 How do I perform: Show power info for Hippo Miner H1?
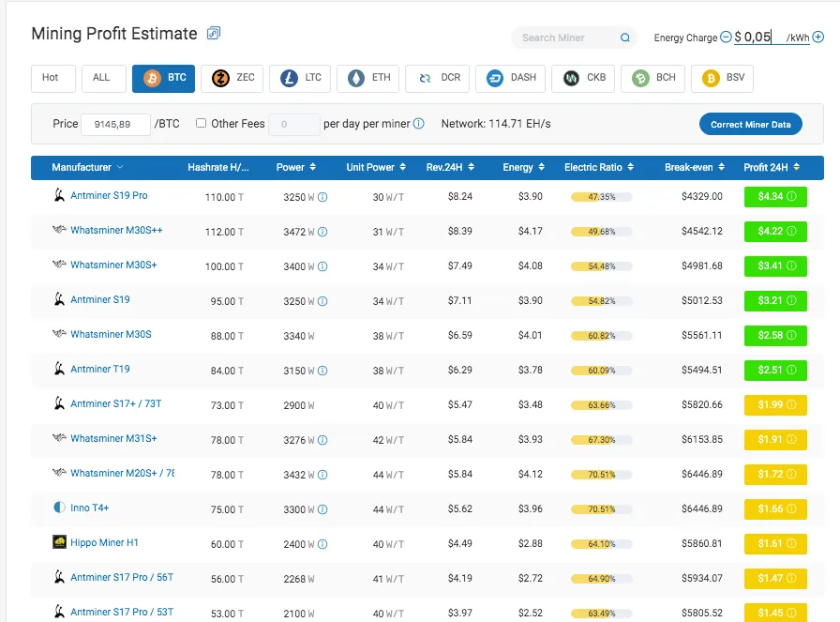click(322, 544)
